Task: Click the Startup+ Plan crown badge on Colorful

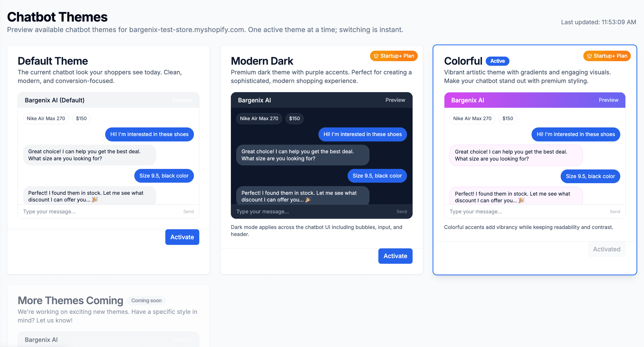Action: [x=607, y=56]
